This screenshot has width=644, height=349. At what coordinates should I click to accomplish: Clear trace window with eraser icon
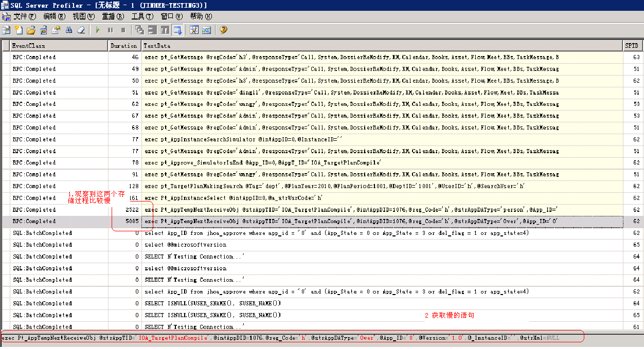[x=81, y=30]
